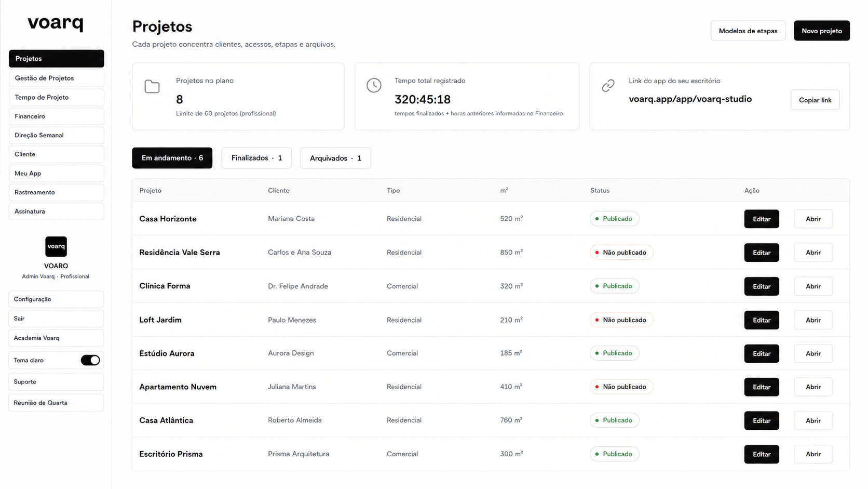Viewport: 868px width, 489px height.
Task: Select the Em andamento tab
Action: [172, 158]
